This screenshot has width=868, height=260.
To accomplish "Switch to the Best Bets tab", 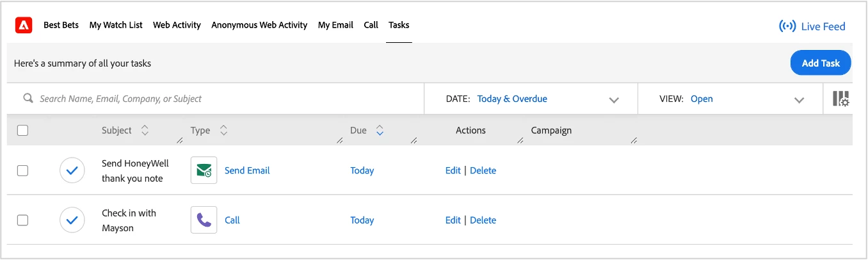I will point(61,25).
